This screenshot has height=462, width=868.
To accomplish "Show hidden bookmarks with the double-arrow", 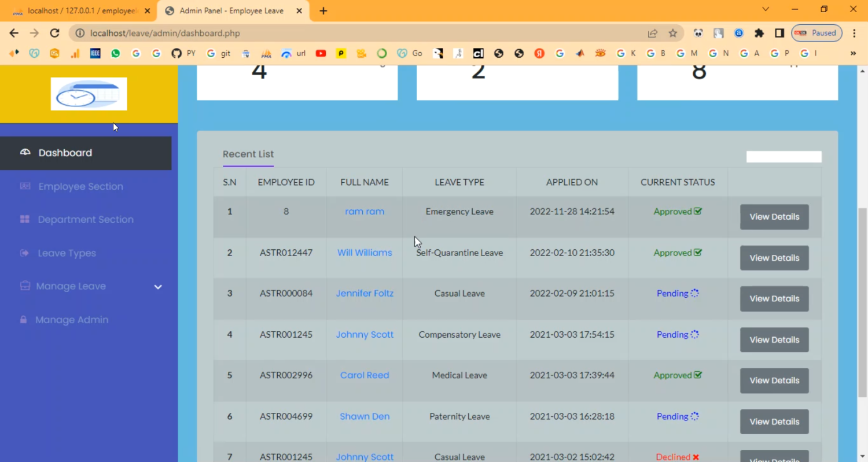I will pos(853,53).
